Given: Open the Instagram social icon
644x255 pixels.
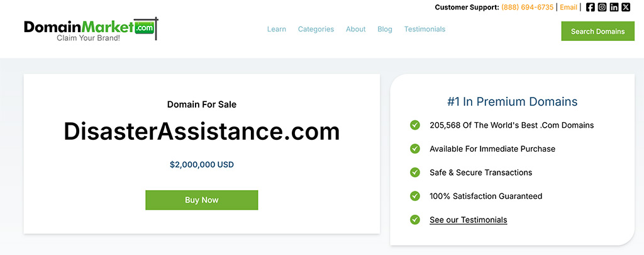Looking at the screenshot, I should [x=602, y=8].
